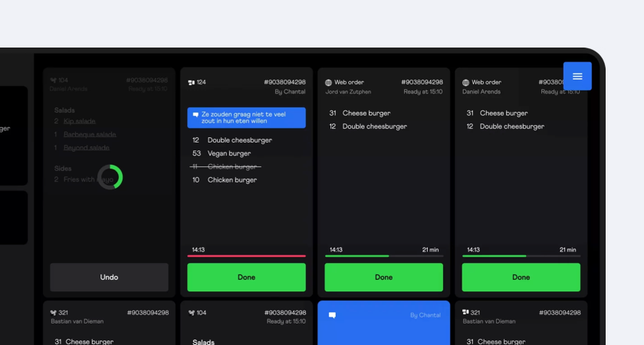Click the chat bubble icon on the blue By Chantal card
This screenshot has height=345, width=644.
click(332, 315)
